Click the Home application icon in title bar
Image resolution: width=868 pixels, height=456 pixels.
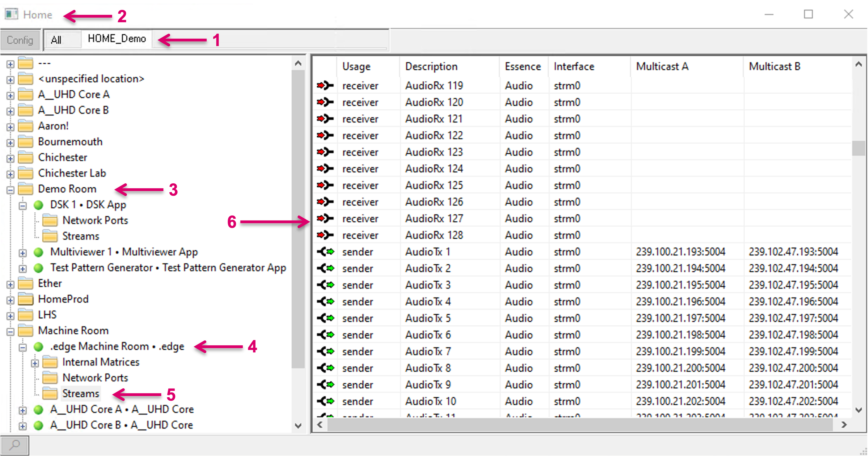(11, 15)
